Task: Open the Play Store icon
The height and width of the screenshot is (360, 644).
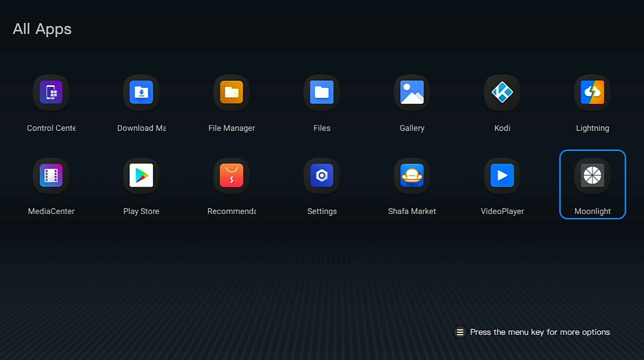Action: [141, 175]
